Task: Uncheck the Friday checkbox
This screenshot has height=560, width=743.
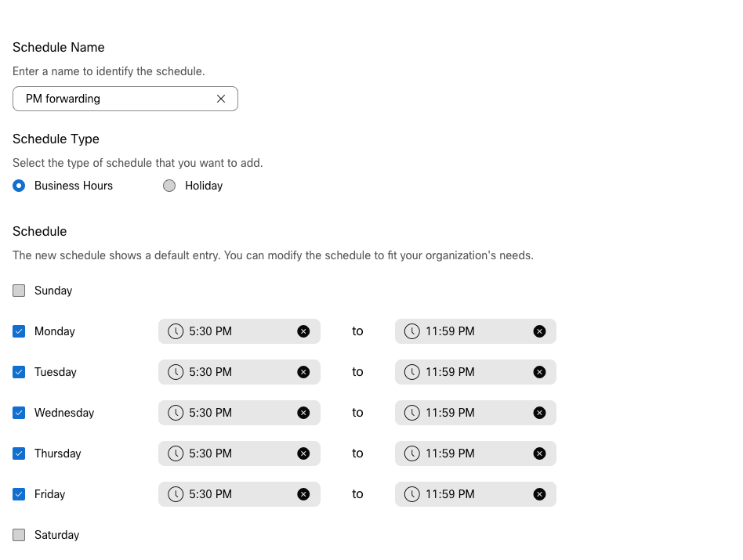Action: click(19, 494)
